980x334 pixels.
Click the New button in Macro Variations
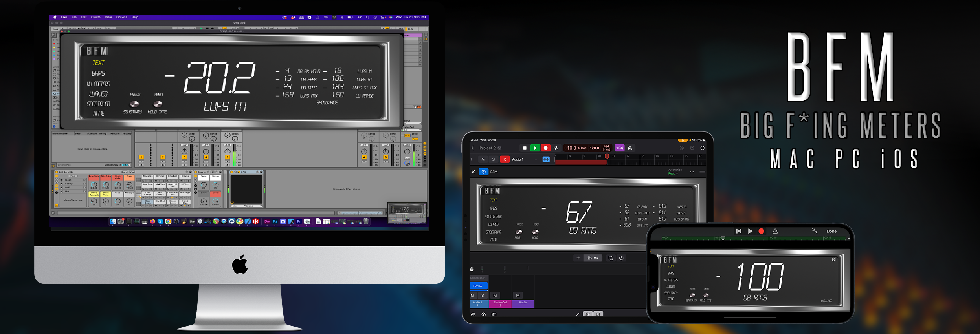coord(73,176)
